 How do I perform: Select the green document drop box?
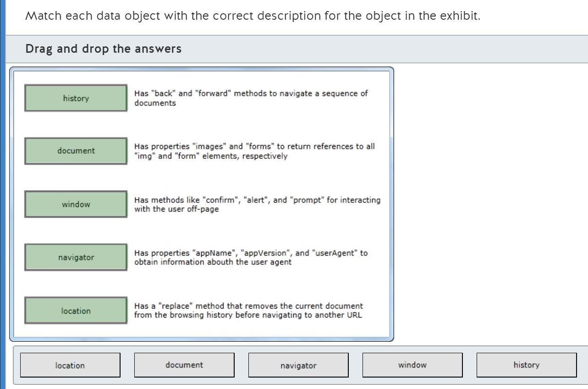tap(76, 151)
